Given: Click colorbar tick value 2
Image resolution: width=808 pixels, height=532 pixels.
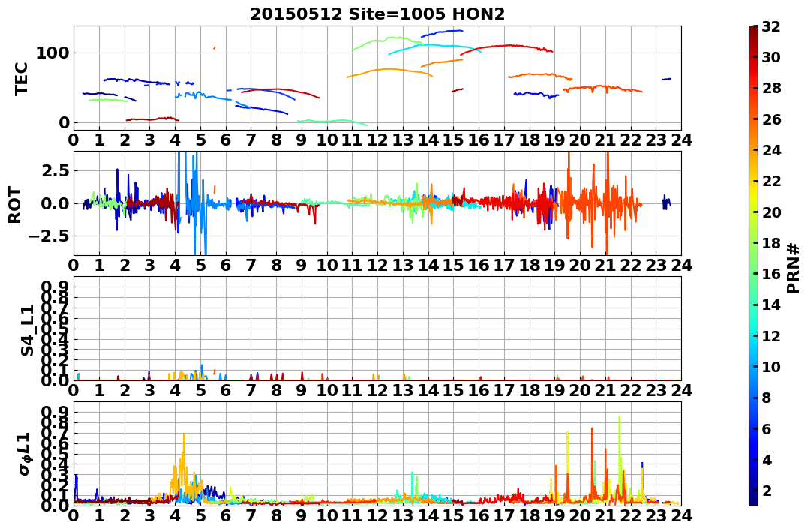Looking at the screenshot, I should click(x=767, y=490).
